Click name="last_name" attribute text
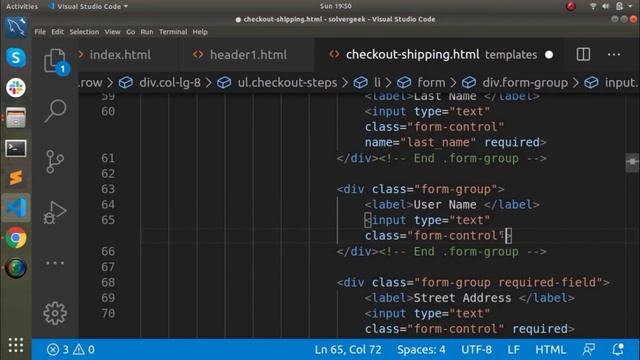 point(420,142)
